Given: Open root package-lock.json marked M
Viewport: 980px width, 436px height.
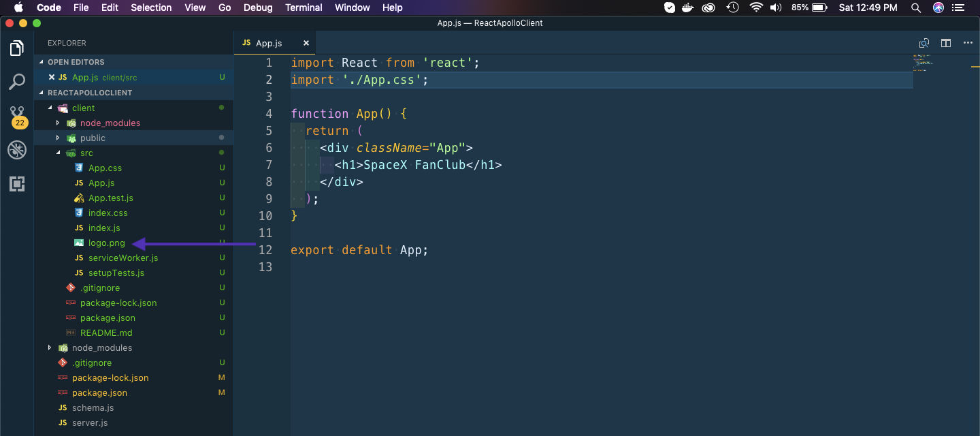Looking at the screenshot, I should (x=110, y=377).
